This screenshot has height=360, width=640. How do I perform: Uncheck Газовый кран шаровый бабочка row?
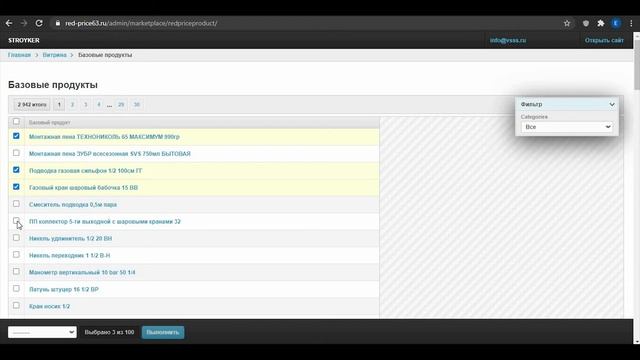(x=16, y=187)
